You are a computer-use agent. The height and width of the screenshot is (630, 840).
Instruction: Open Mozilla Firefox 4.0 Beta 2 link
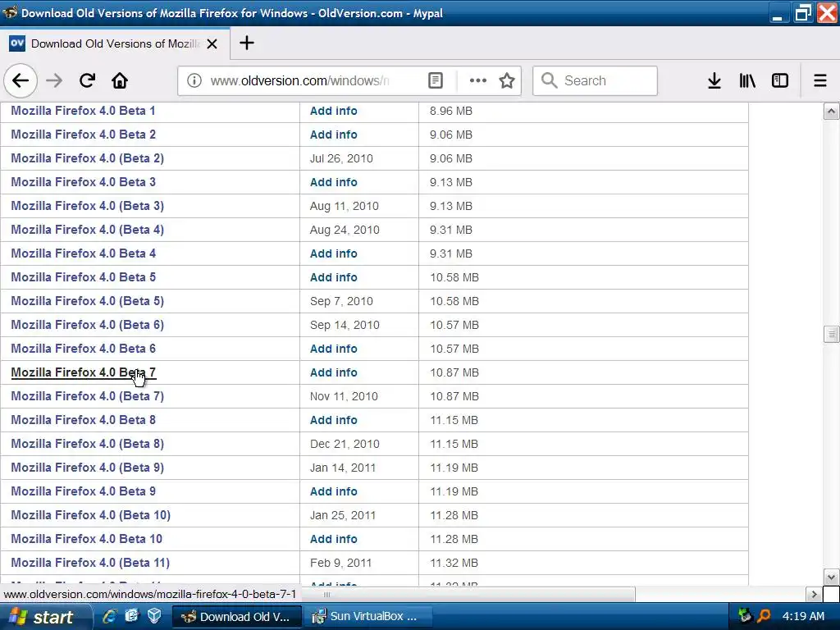[83, 135]
